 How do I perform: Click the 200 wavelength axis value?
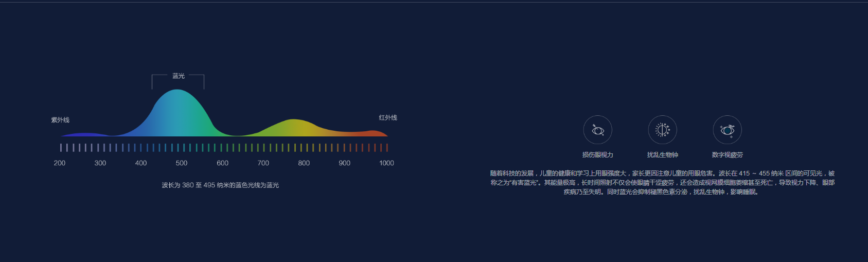pyautogui.click(x=60, y=163)
